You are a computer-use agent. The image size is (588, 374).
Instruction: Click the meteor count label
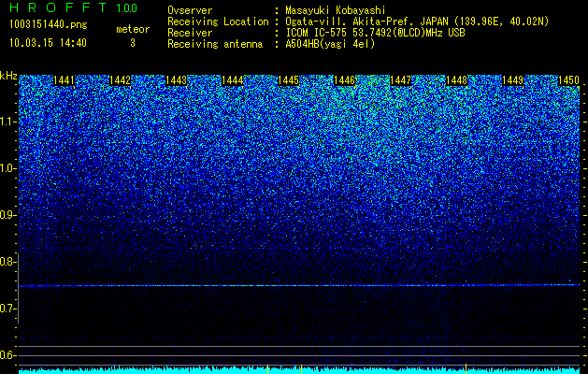click(133, 29)
